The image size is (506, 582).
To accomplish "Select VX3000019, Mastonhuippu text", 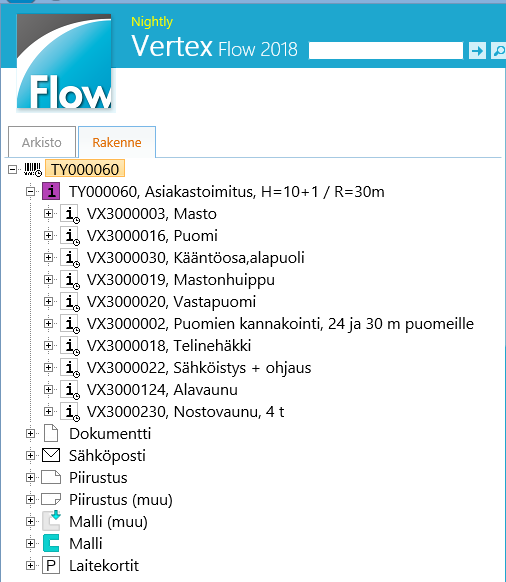I will coord(181,280).
